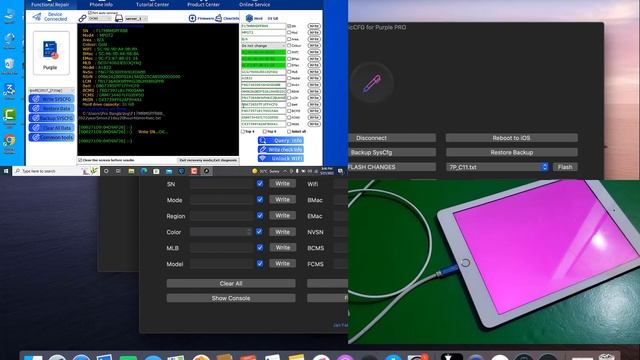This screenshot has width=640, height=360.
Task: Toggle Clear the screen before reading
Action: click(80, 160)
